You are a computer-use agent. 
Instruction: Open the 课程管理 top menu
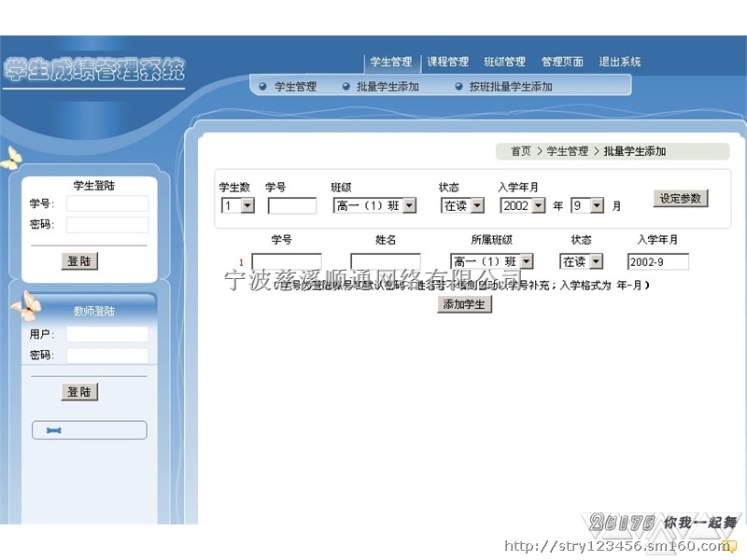[x=448, y=63]
